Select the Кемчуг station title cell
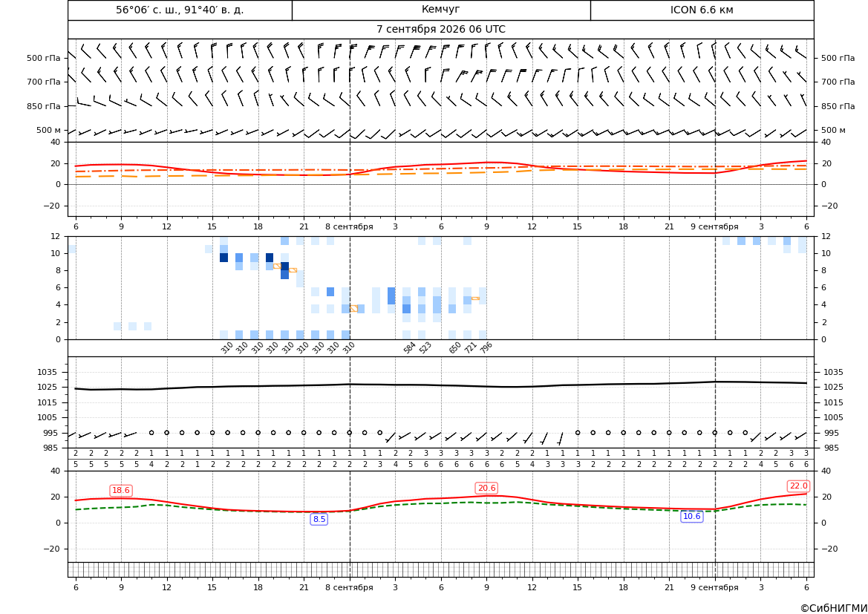This screenshot has height=614, width=868. (441, 10)
